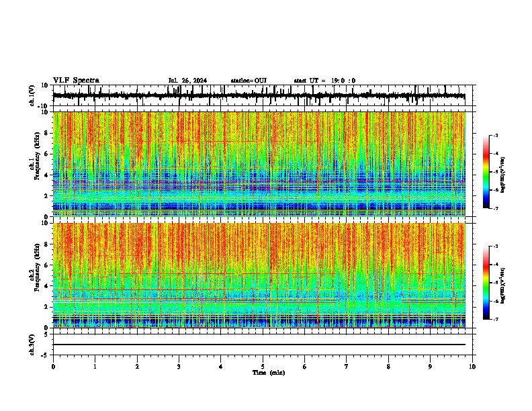Click inside the ch.2 spectrogram panel
Screen dimensions: 532x411
click(x=259, y=275)
